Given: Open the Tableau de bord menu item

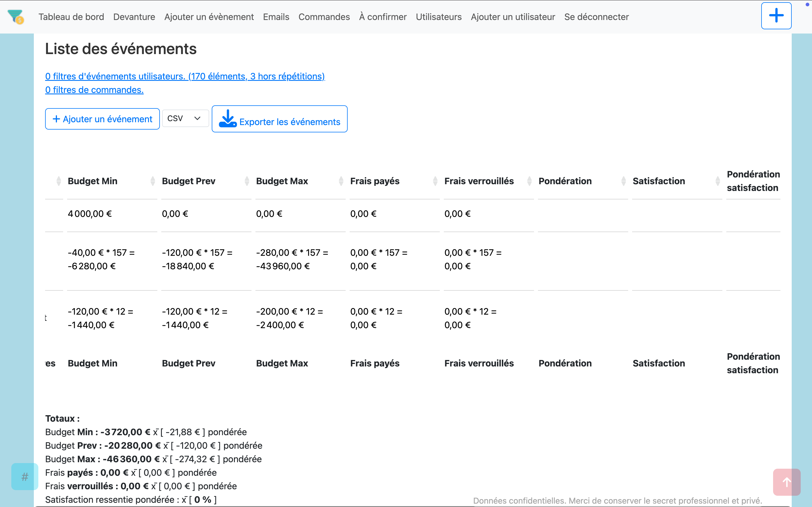Looking at the screenshot, I should click(x=71, y=17).
